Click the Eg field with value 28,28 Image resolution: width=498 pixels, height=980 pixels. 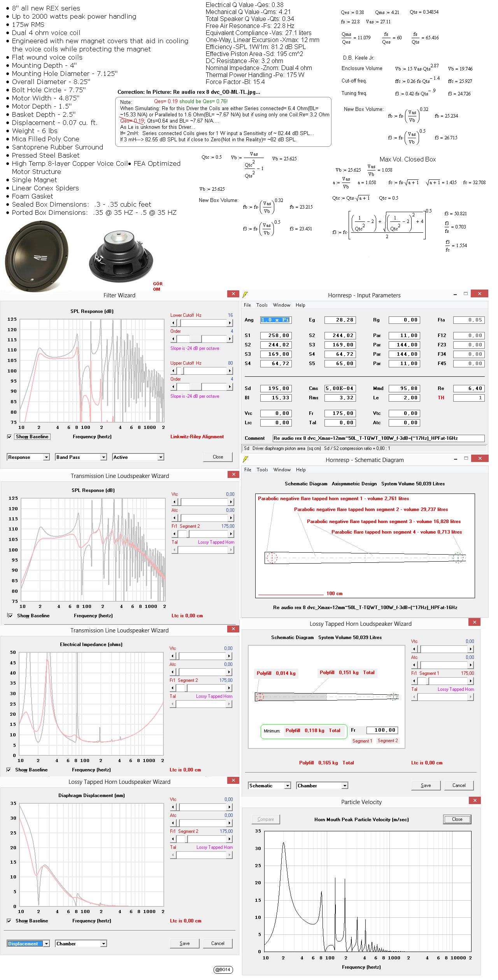340,320
